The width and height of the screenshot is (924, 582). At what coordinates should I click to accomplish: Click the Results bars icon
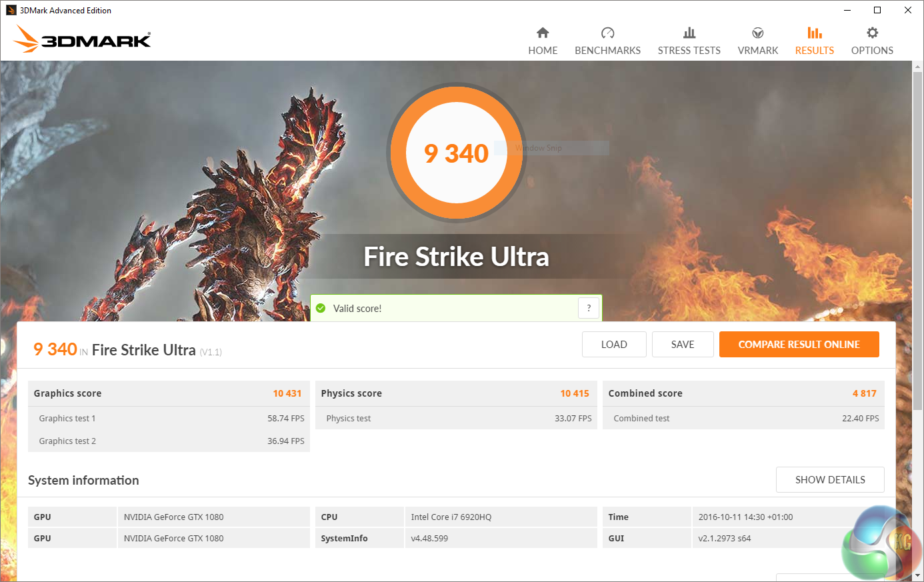point(815,33)
